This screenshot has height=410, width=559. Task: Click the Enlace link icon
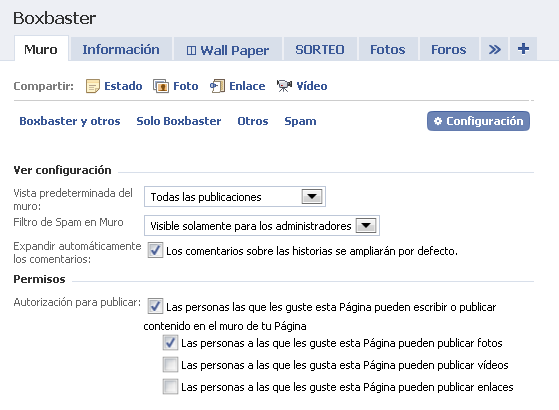tap(217, 86)
